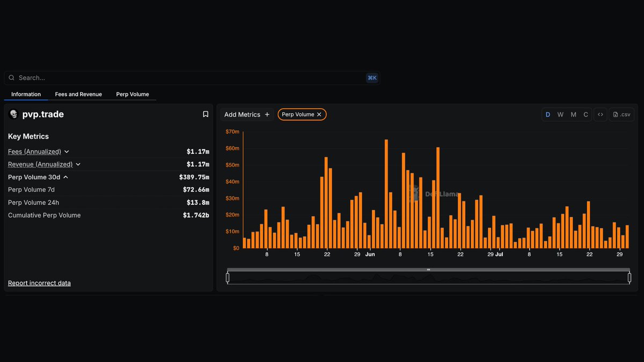Click the search magnifier icon
This screenshot has width=644, height=362.
tap(12, 78)
